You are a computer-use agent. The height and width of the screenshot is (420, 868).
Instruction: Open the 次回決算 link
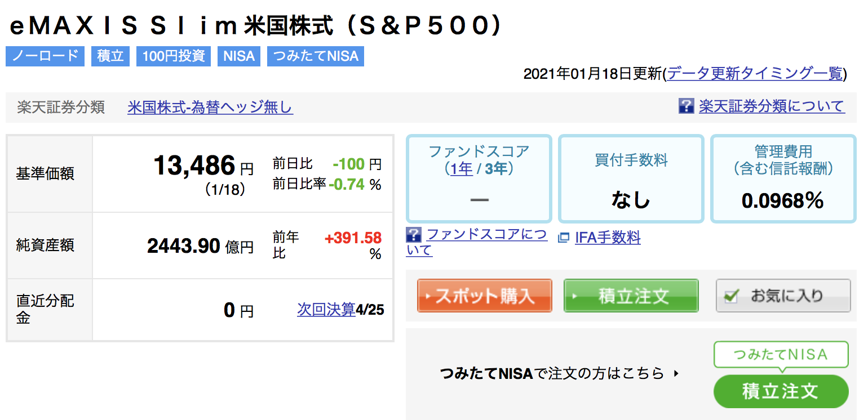click(326, 309)
